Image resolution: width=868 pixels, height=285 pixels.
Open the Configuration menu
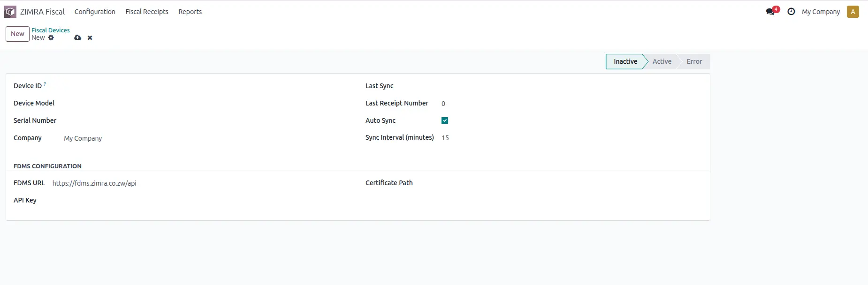(x=95, y=12)
